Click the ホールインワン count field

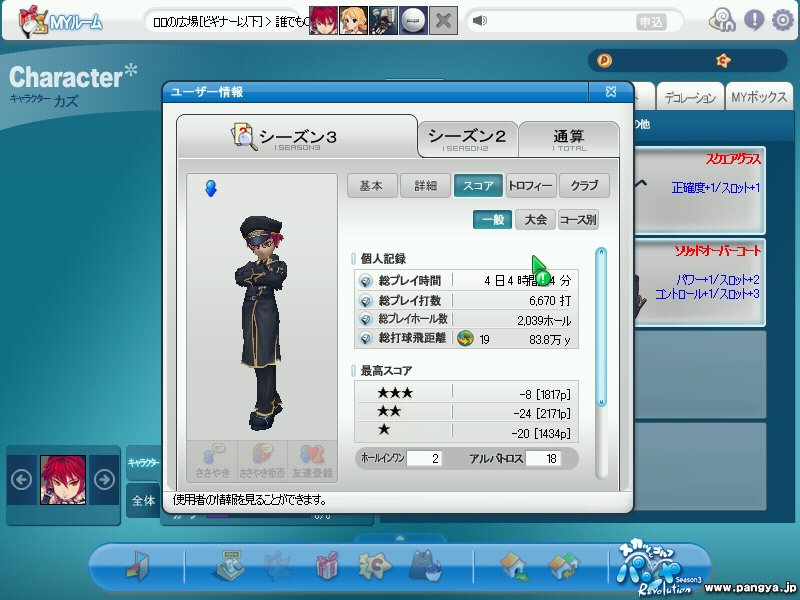(423, 458)
